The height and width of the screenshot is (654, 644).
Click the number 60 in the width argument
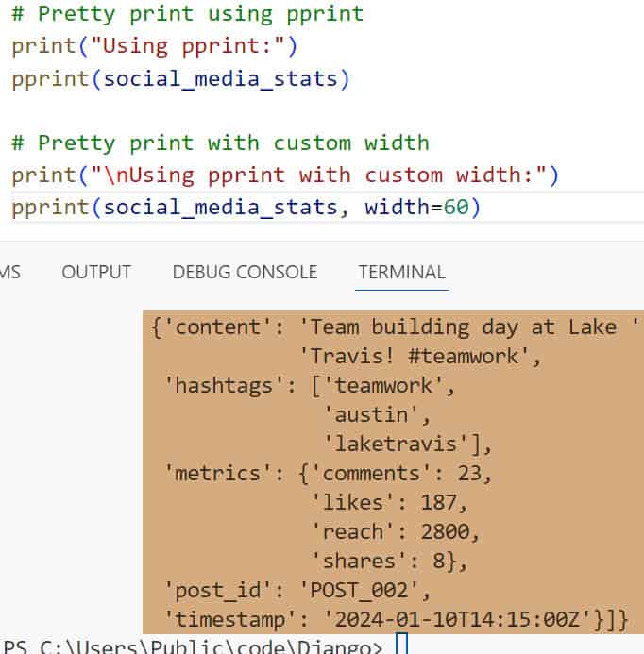pyautogui.click(x=455, y=207)
